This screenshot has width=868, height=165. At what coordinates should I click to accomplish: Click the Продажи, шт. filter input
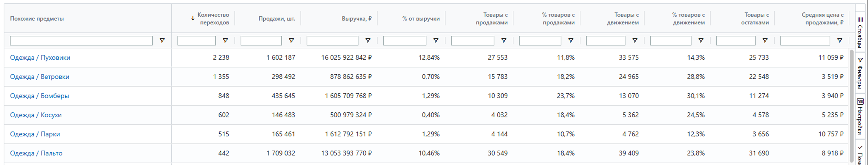tap(261, 41)
